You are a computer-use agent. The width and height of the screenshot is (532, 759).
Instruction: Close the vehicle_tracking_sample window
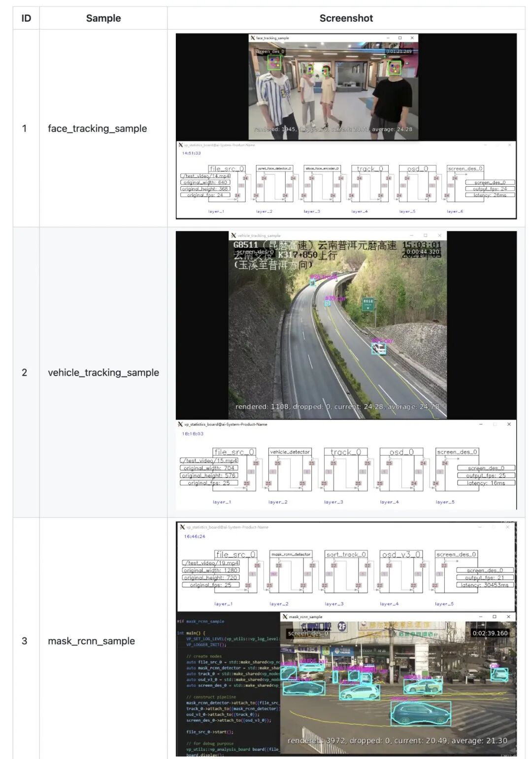(x=439, y=235)
